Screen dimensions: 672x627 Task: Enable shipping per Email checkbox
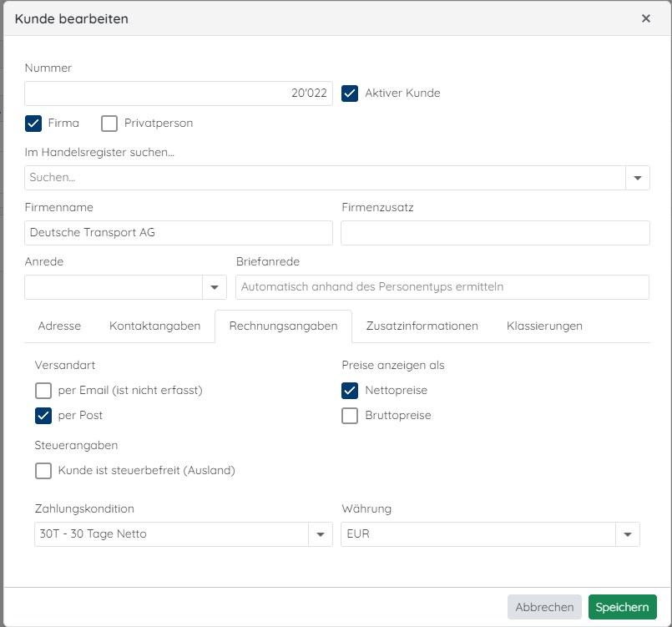[43, 391]
